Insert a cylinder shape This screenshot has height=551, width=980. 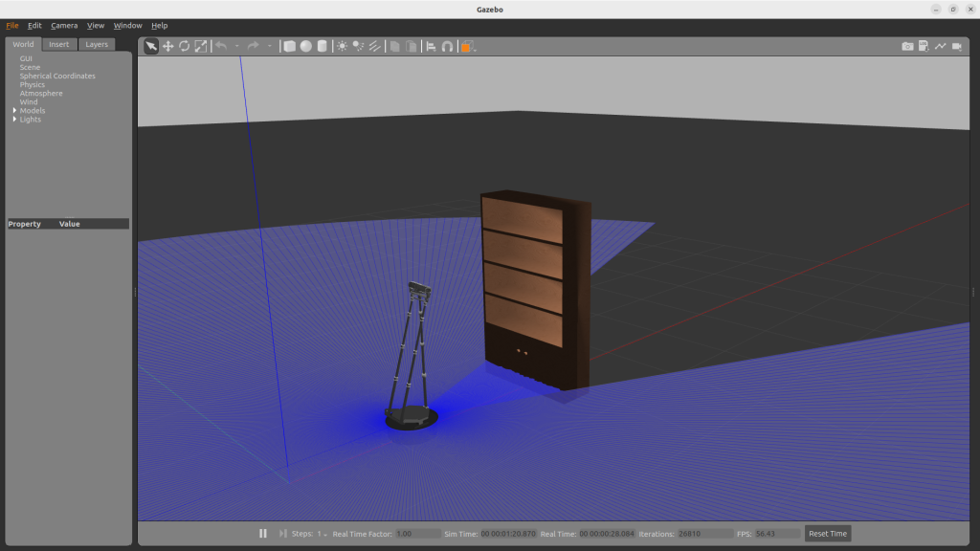322,46
